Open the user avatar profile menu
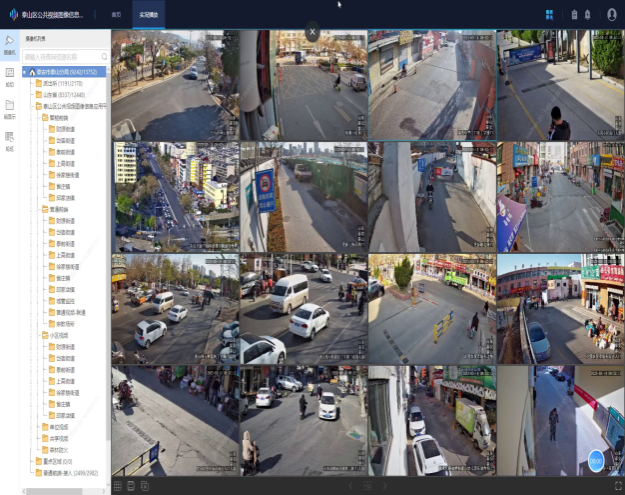Screen dimensions: 625x495 coord(611,14)
